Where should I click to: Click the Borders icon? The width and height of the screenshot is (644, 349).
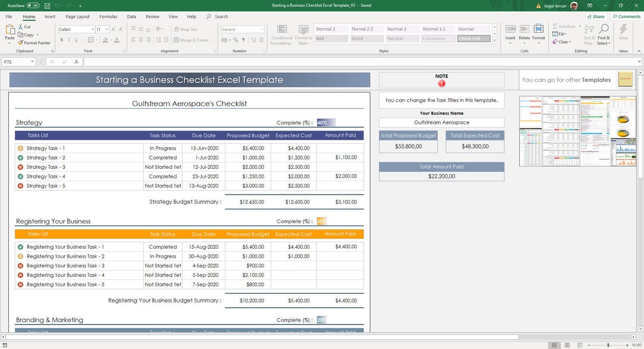pos(91,40)
